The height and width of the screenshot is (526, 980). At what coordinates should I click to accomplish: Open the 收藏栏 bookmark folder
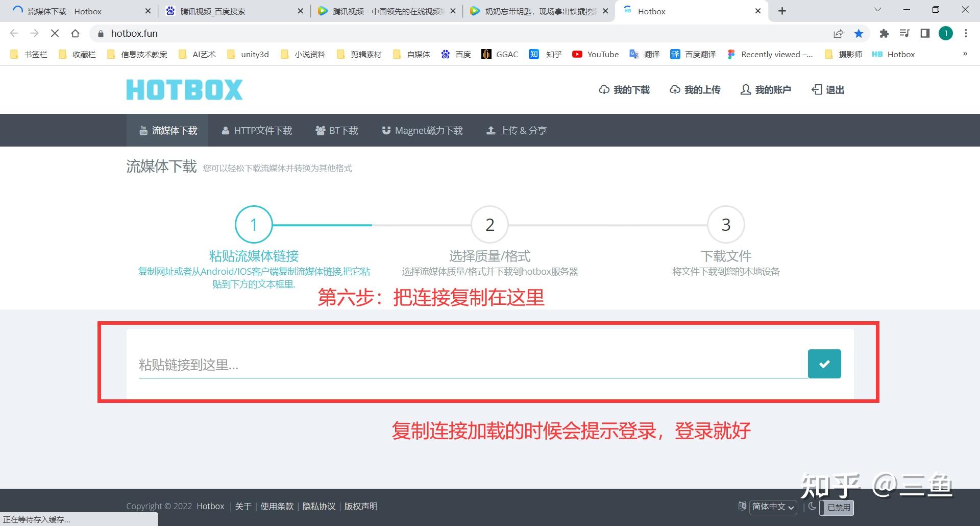tap(77, 54)
